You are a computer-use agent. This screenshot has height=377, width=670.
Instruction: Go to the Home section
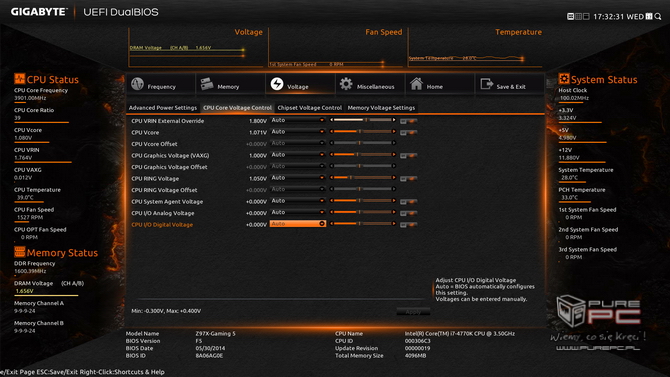click(440, 84)
